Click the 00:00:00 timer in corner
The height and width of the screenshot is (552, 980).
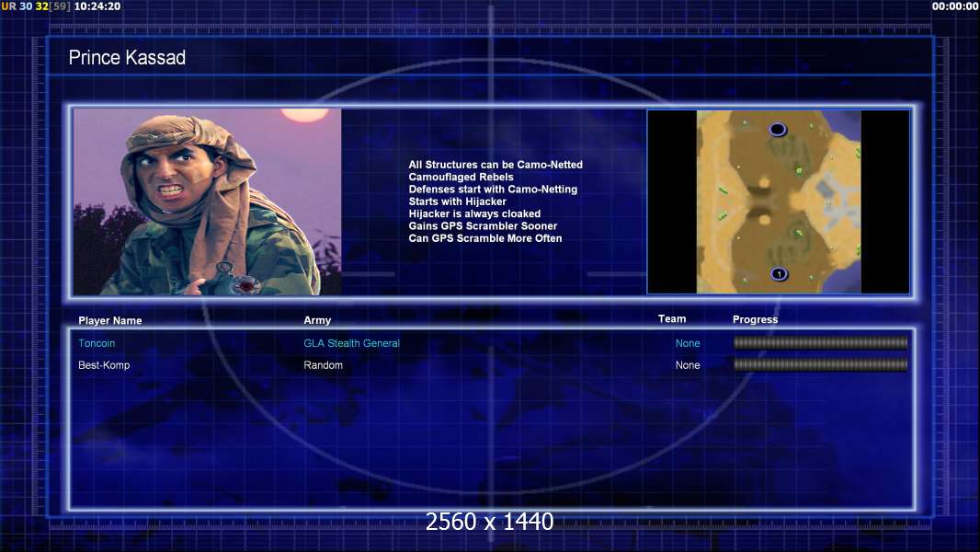tap(955, 6)
